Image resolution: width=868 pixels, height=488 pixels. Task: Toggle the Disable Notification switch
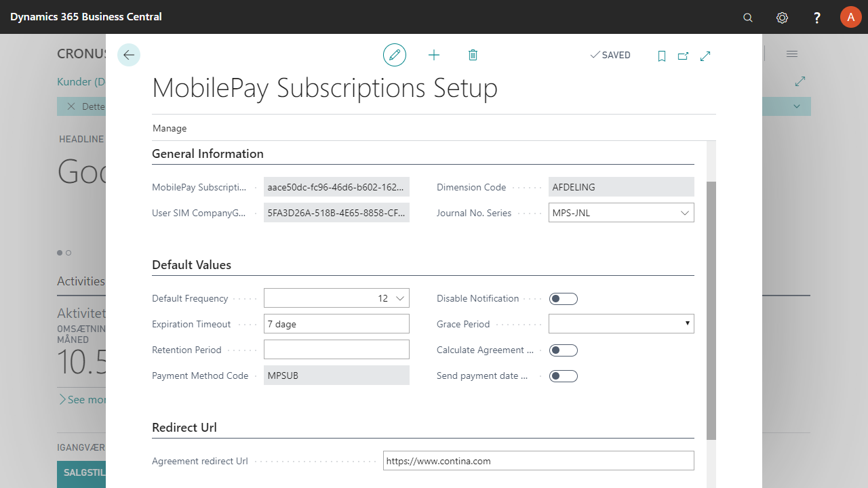[563, 299]
